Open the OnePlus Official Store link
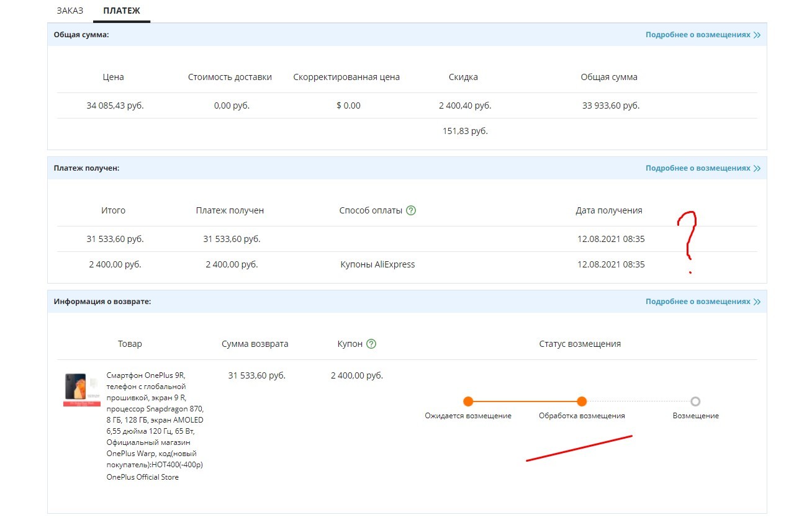 point(142,477)
